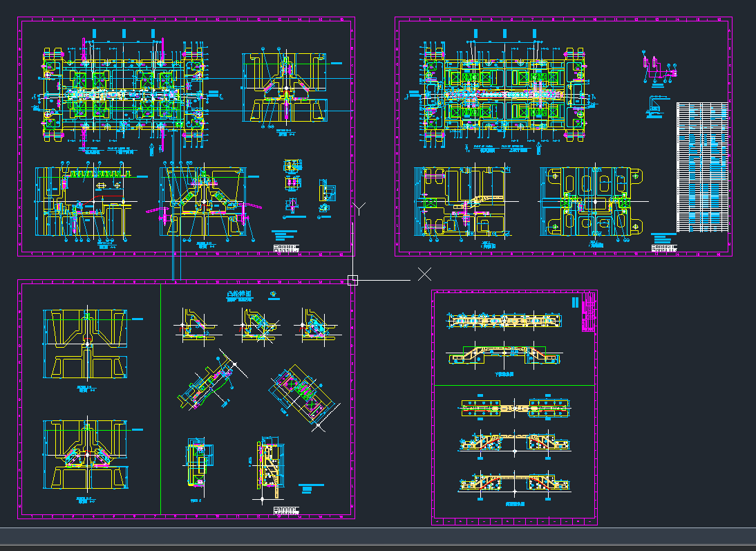Select the parts list table in upper-right sheet

pos(701,167)
